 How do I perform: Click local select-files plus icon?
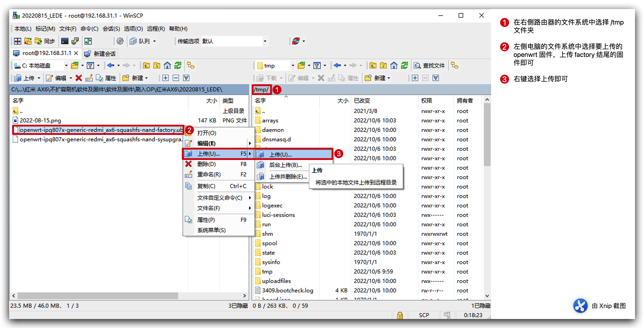[165, 78]
